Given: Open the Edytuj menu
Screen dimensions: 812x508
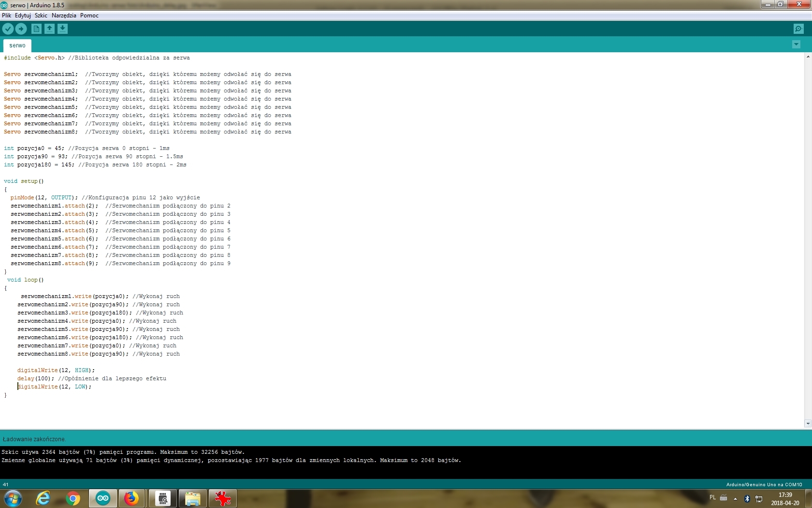Looking at the screenshot, I should pyautogui.click(x=23, y=15).
